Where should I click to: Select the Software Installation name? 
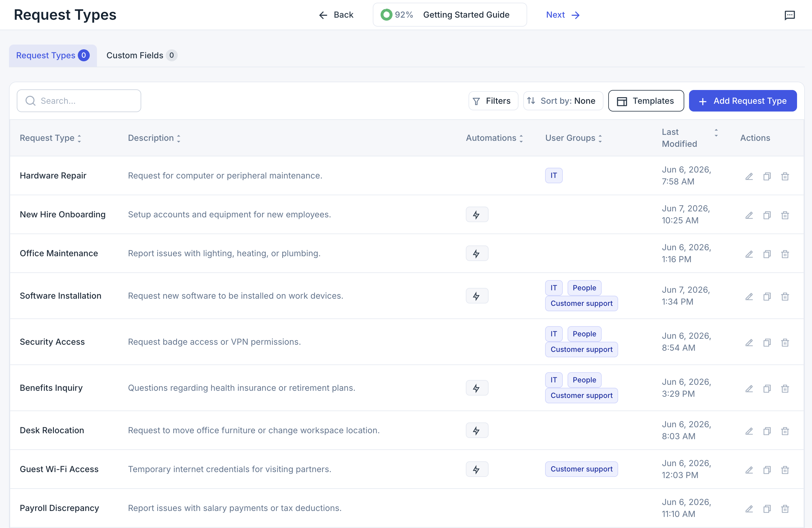[x=60, y=296]
